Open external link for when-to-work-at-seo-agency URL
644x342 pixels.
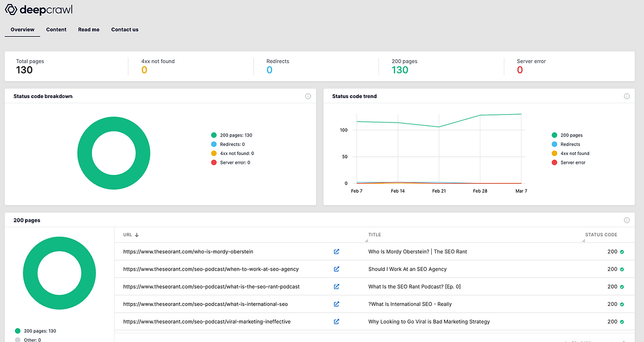click(x=336, y=269)
